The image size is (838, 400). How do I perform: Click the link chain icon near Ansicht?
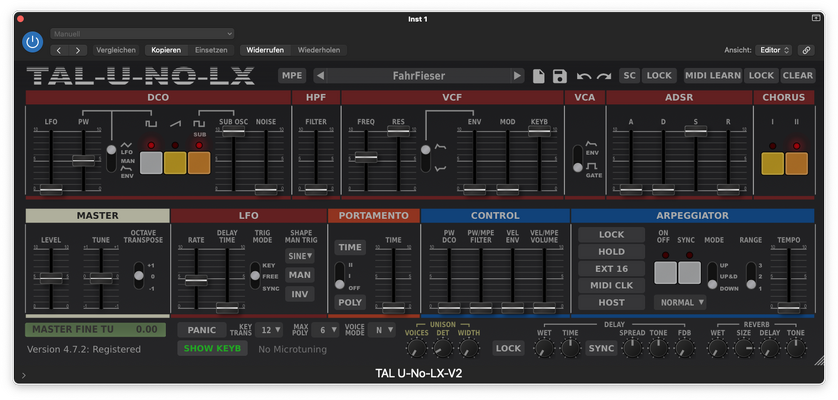pyautogui.click(x=806, y=50)
